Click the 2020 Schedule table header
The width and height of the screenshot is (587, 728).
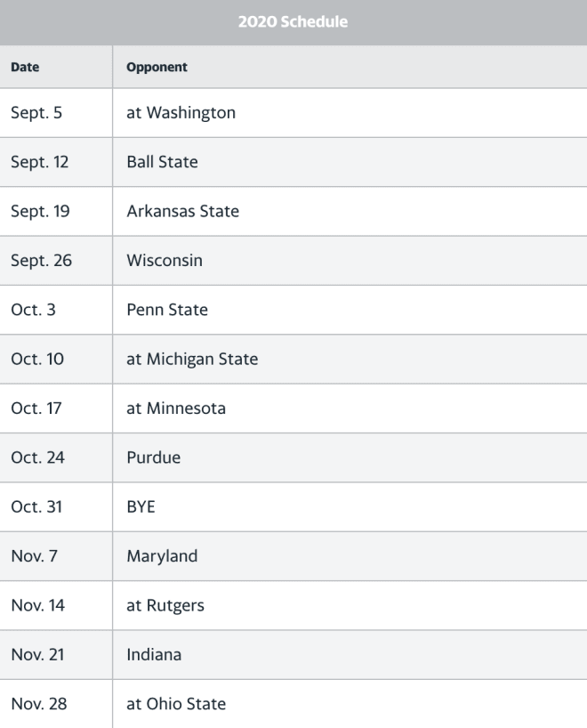[x=293, y=22]
